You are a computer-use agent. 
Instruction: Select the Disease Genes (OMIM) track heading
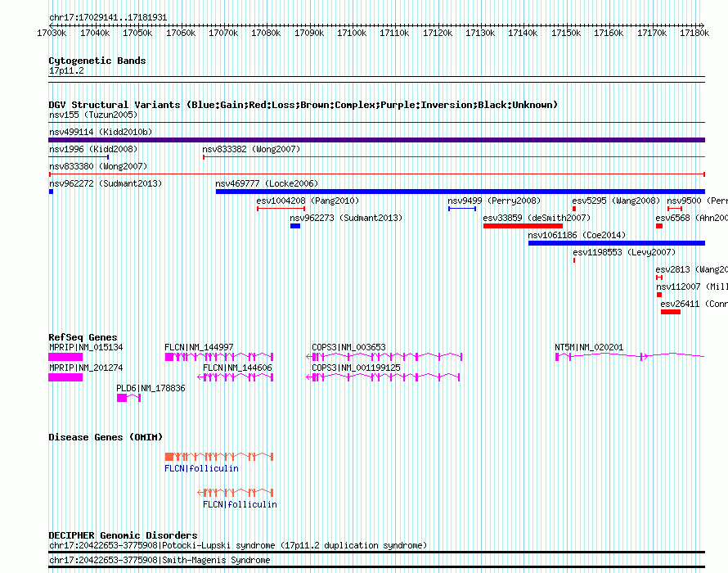coord(106,437)
